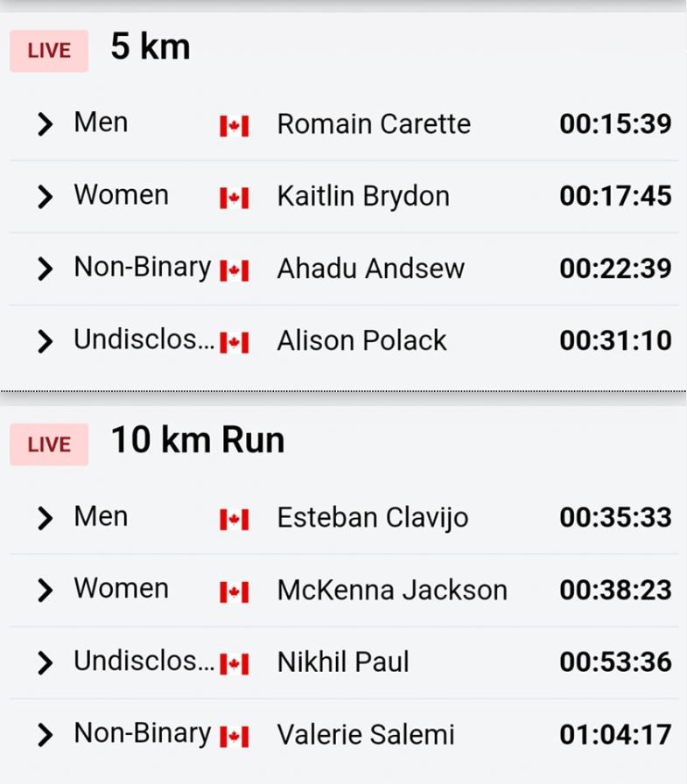The width and height of the screenshot is (687, 784).
Task: Click Canadian flag next to Ahadu Andsew
Action: [x=234, y=270]
